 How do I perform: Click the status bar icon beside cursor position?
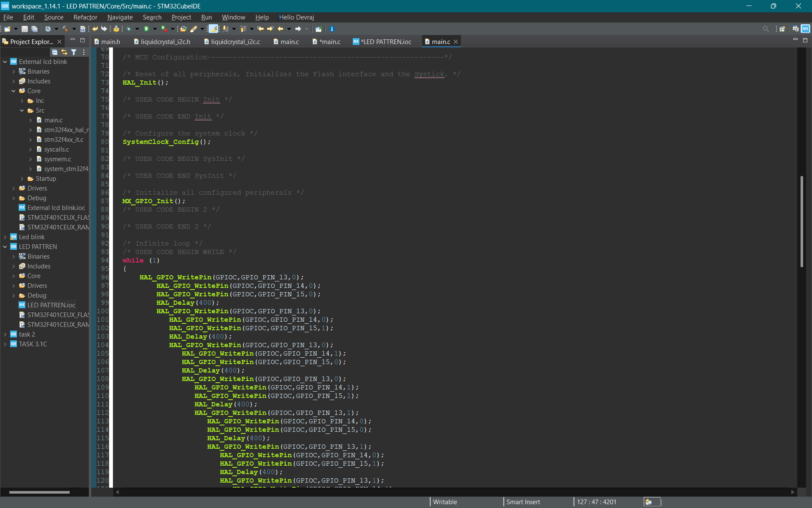point(648,502)
